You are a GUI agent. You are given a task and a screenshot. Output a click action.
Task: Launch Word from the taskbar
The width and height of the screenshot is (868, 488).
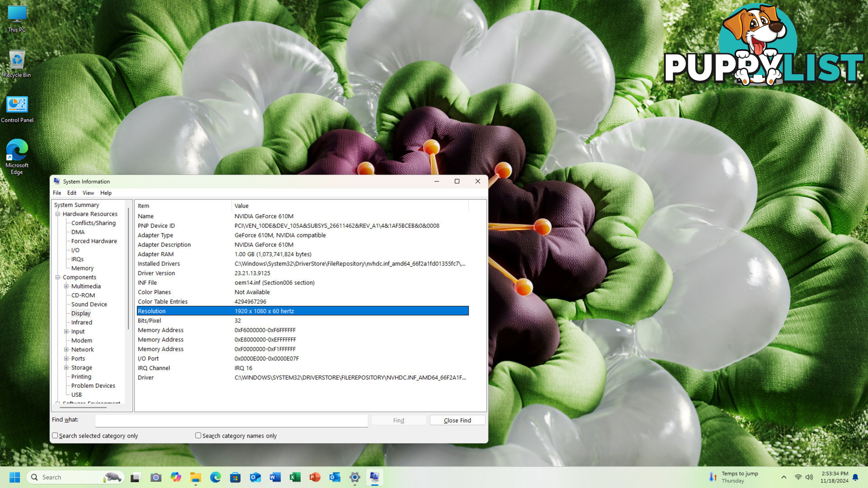click(275, 477)
